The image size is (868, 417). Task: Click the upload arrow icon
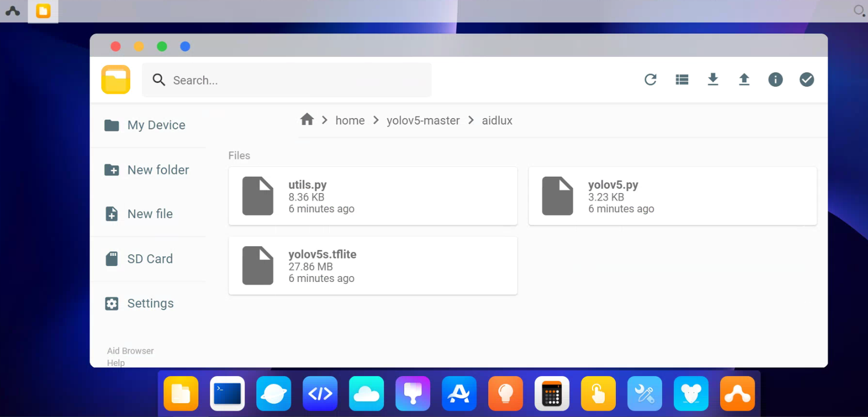point(744,80)
